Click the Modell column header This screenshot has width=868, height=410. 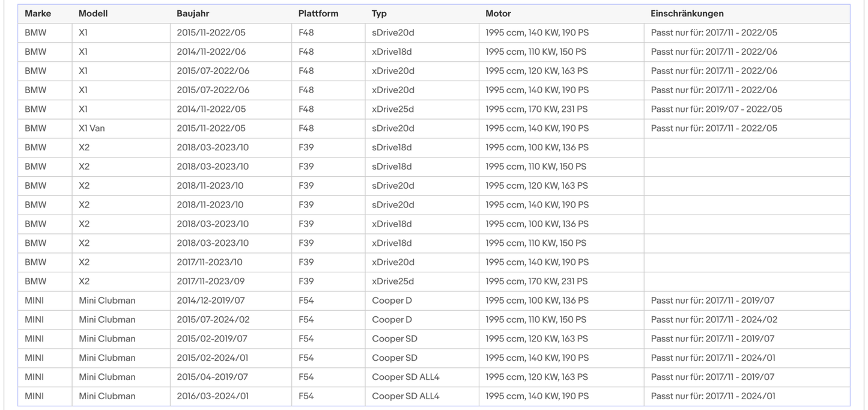[93, 13]
